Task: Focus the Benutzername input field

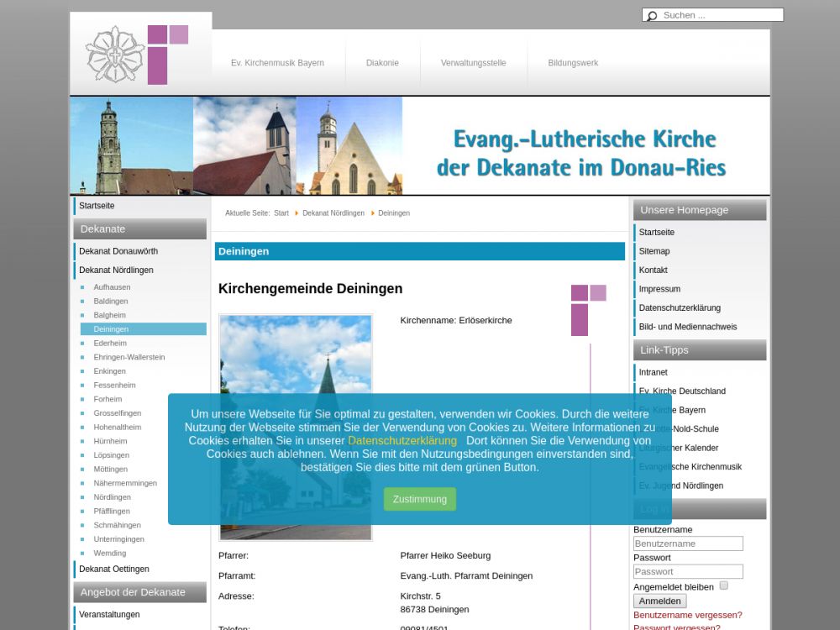Action: [x=688, y=543]
